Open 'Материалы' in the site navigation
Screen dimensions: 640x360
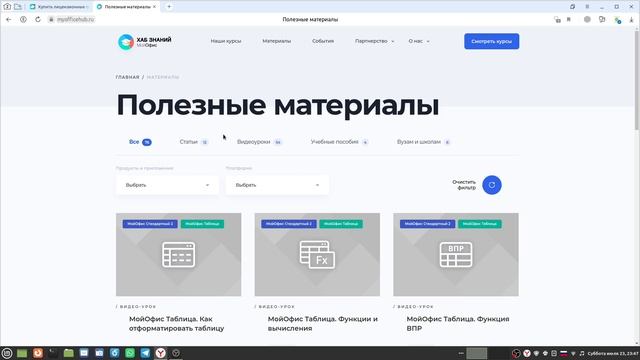[x=276, y=41]
